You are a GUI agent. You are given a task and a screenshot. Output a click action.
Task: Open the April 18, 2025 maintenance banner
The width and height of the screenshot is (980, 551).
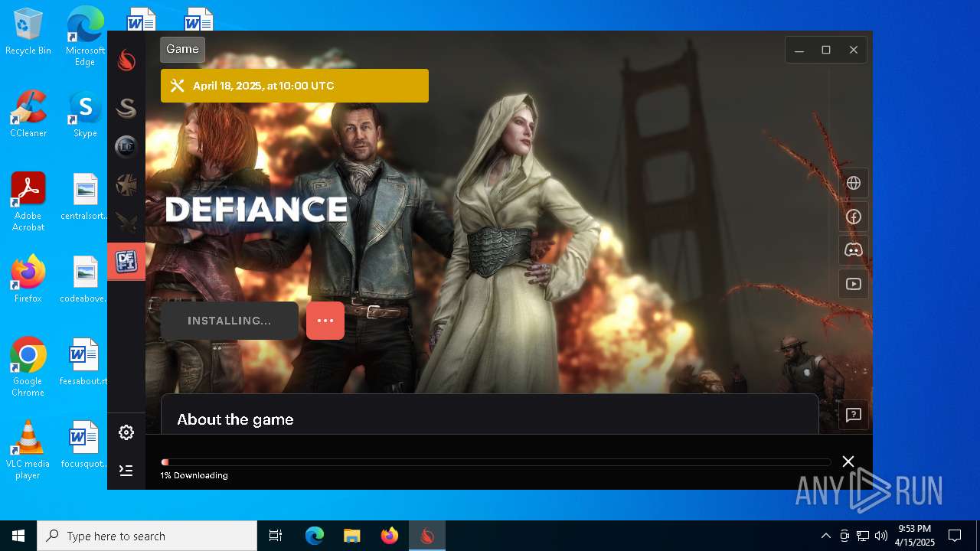coord(295,86)
